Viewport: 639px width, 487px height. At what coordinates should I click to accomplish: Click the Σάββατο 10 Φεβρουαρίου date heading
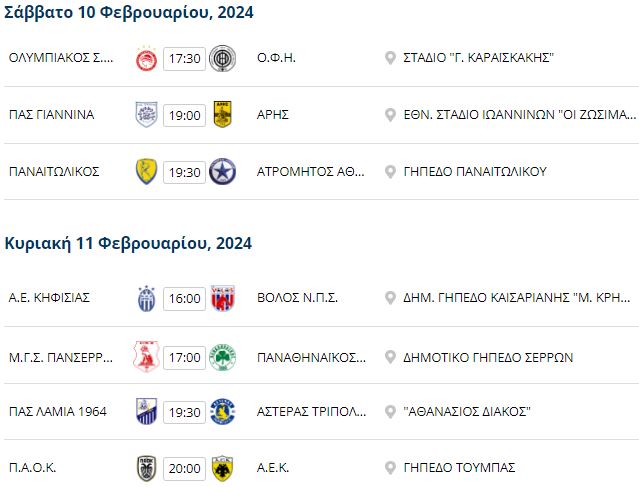tap(129, 13)
